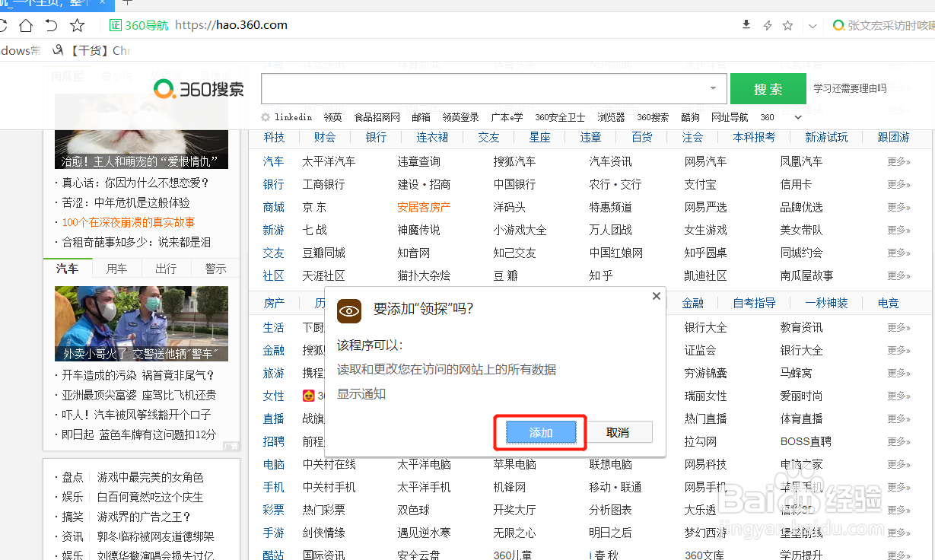Click the undo/restore page arrow icon
The image size is (935, 560).
tap(51, 26)
